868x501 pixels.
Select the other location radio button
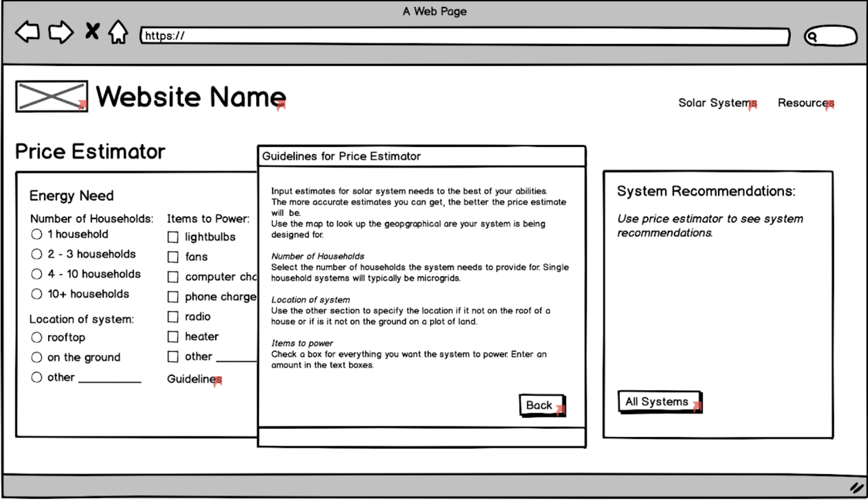coord(37,377)
